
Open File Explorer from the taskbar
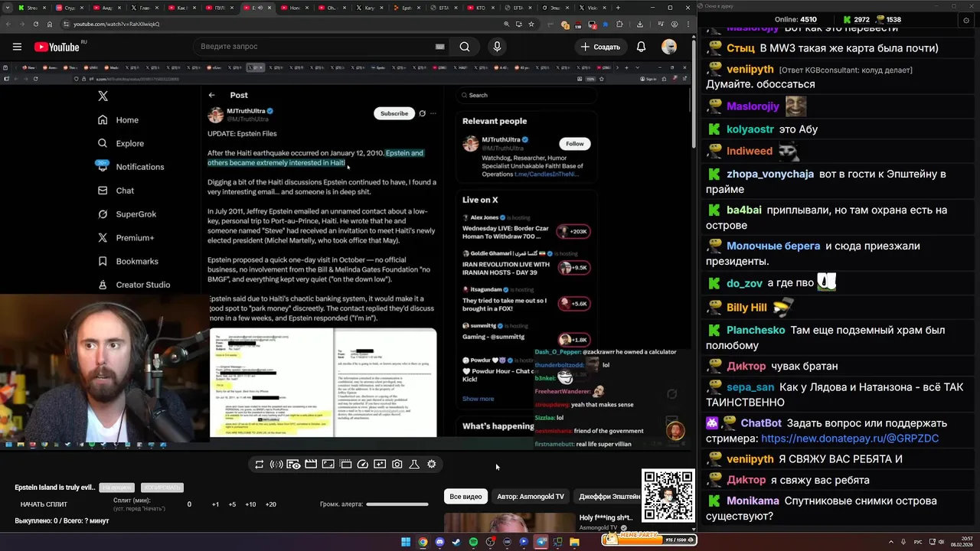point(574,542)
